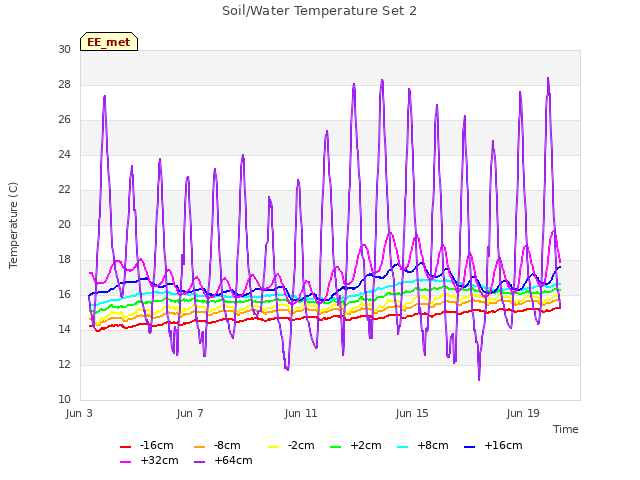The height and width of the screenshot is (480, 640).
Task: Select the +64cm legend label
Action: point(233,460)
